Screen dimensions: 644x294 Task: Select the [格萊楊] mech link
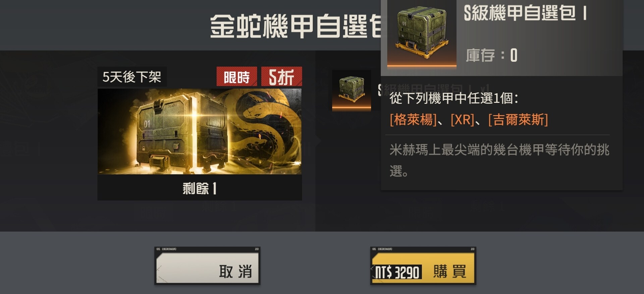pyautogui.click(x=413, y=120)
